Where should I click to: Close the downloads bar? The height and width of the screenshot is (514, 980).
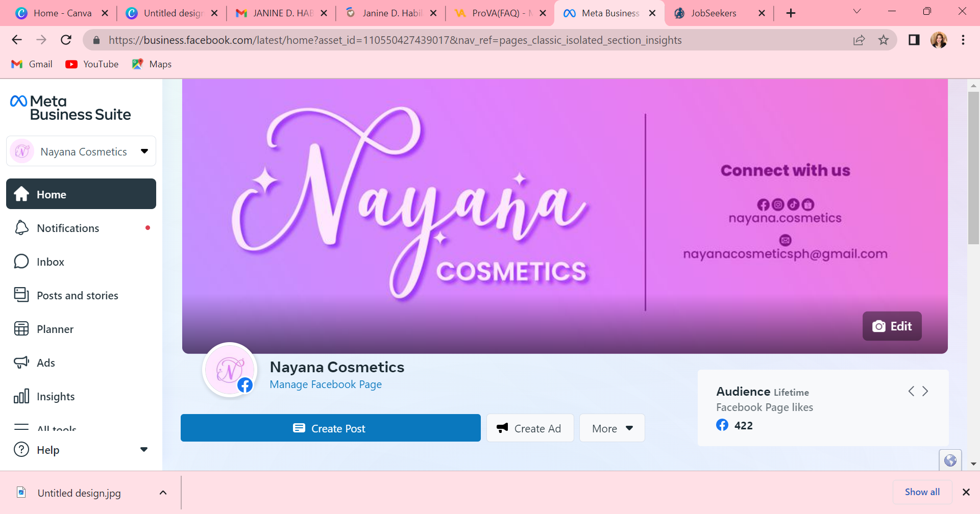click(x=966, y=492)
